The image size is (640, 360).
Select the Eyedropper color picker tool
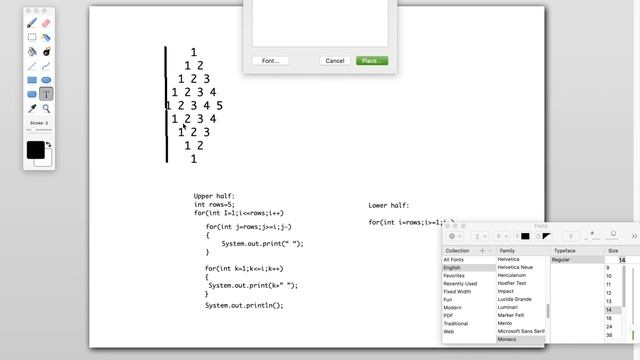32,109
